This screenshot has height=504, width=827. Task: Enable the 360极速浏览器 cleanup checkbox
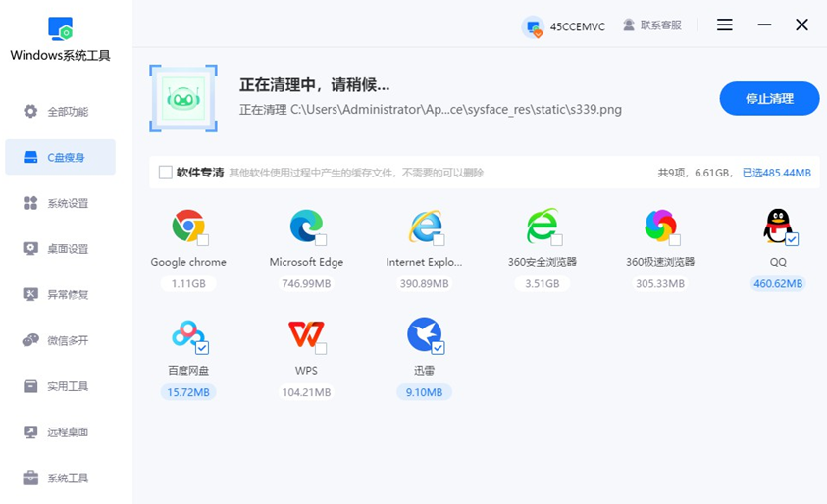[675, 240]
